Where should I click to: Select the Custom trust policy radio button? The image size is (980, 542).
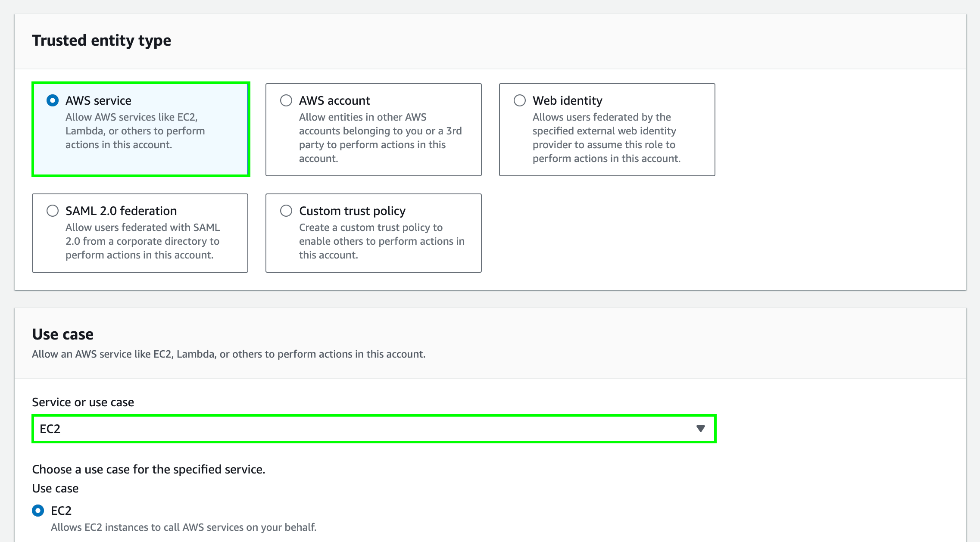(x=286, y=211)
